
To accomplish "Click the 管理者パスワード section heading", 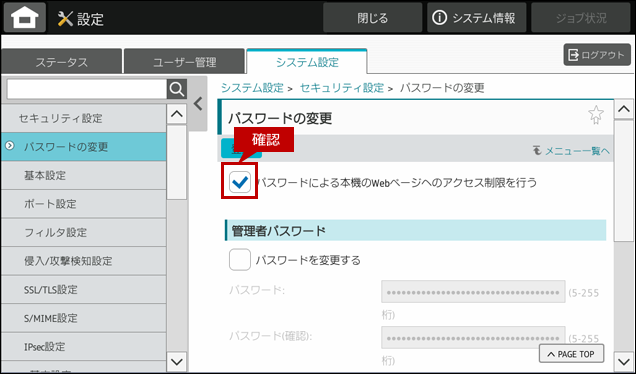I will (416, 230).
